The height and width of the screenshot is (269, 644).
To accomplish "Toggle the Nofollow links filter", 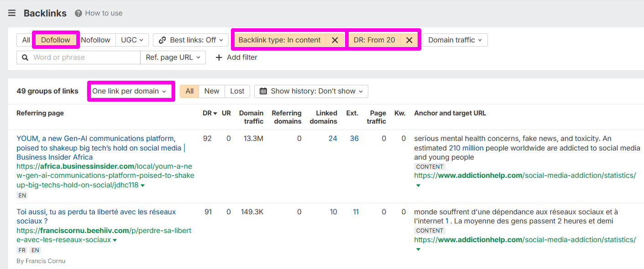I will click(96, 40).
